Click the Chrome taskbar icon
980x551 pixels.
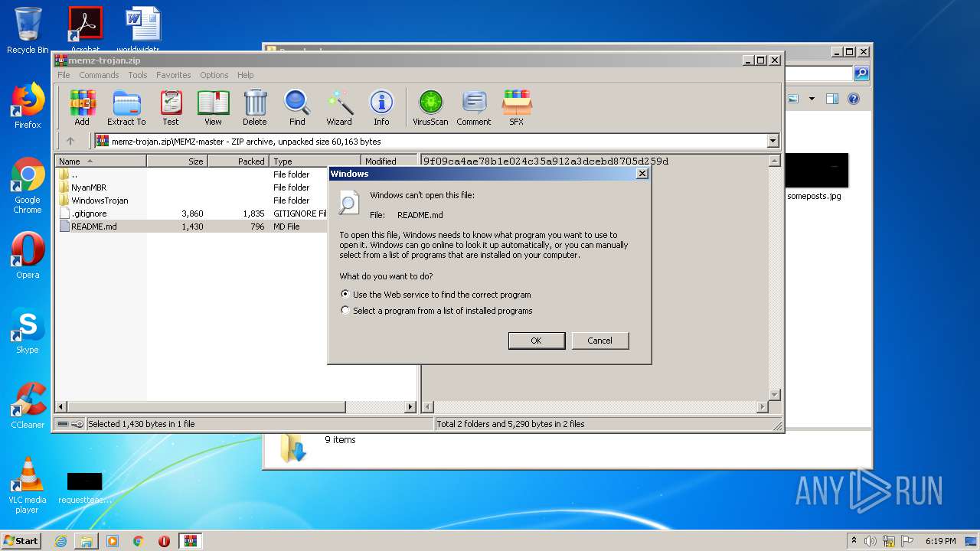139,541
